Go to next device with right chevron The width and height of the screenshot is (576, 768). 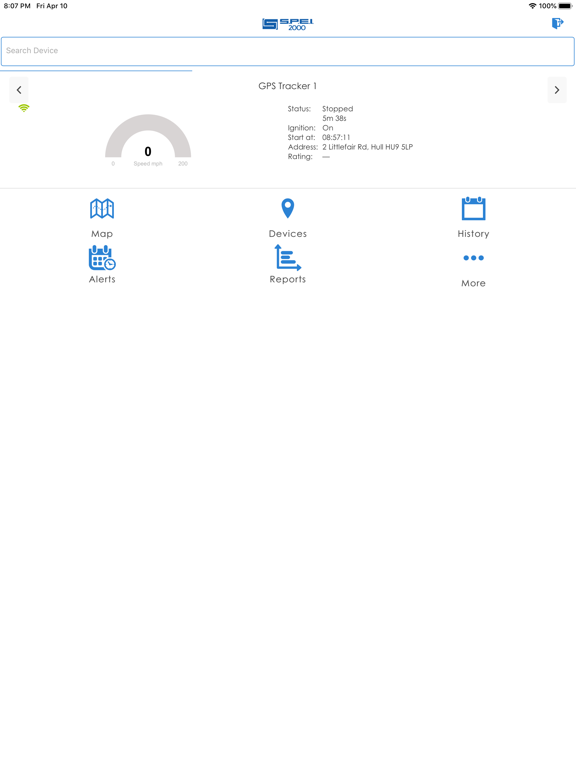pos(557,90)
